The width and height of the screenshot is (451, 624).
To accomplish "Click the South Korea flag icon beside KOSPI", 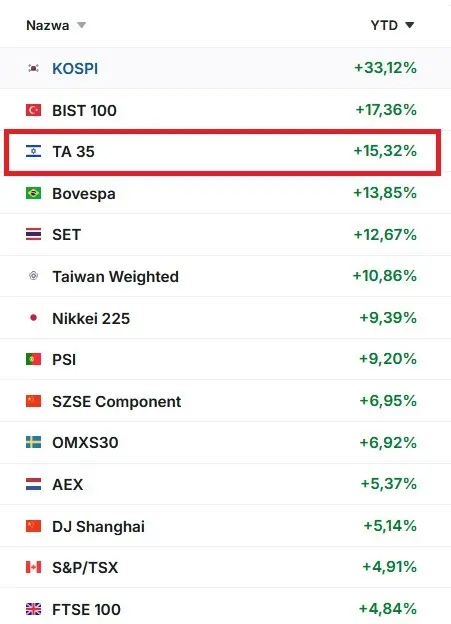I will click(33, 68).
